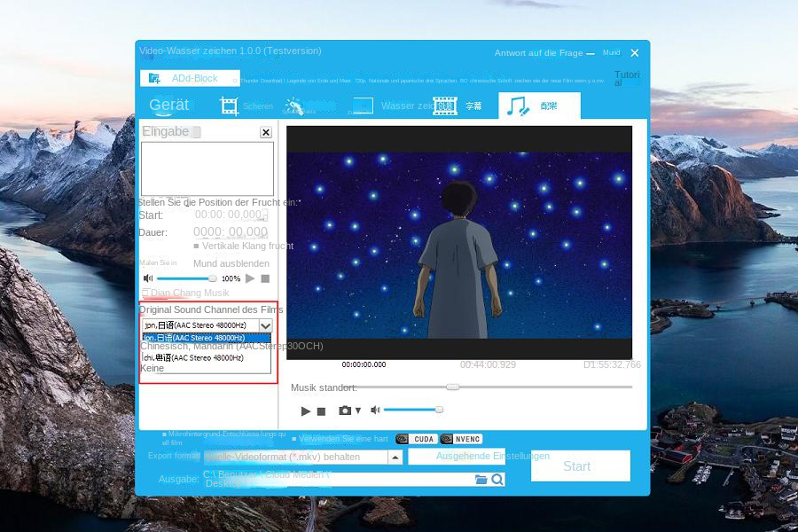Viewport: 798px width, 532px height.
Task: Expand the snapshot options arrow
Action: click(x=358, y=411)
